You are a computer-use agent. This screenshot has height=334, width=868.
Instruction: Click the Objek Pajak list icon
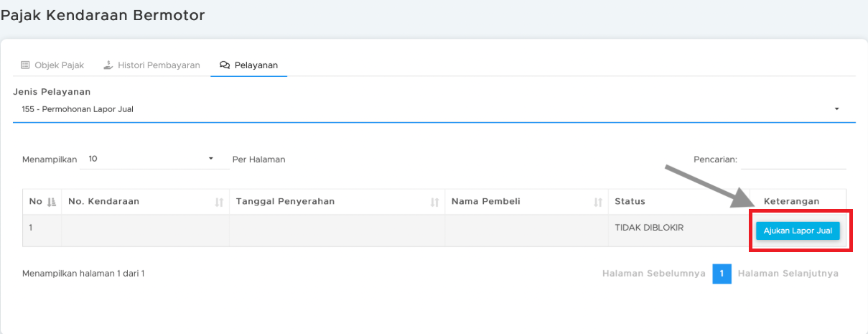25,65
